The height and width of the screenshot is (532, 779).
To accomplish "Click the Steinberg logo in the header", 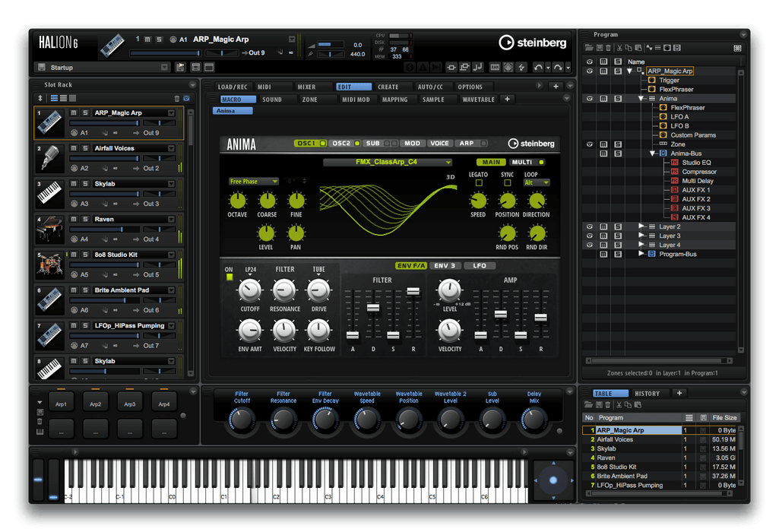I will click(x=532, y=43).
